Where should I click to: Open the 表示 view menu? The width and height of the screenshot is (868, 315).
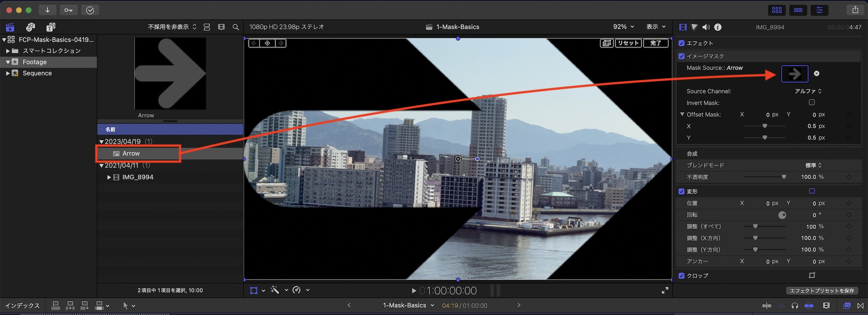point(655,27)
